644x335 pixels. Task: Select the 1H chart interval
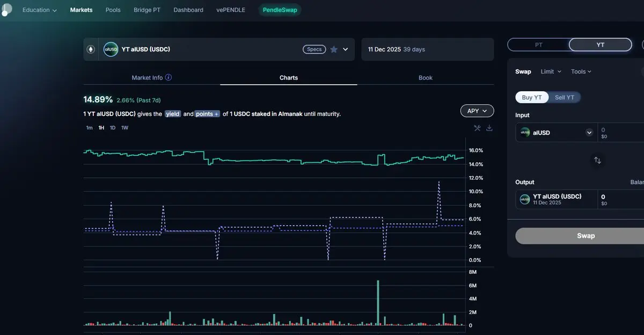[101, 128]
